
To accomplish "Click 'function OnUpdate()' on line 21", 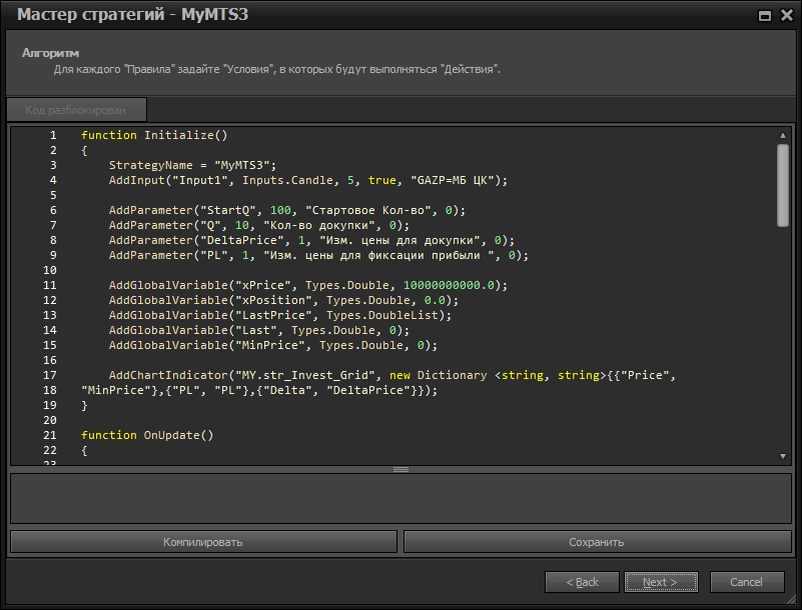I will point(147,435).
